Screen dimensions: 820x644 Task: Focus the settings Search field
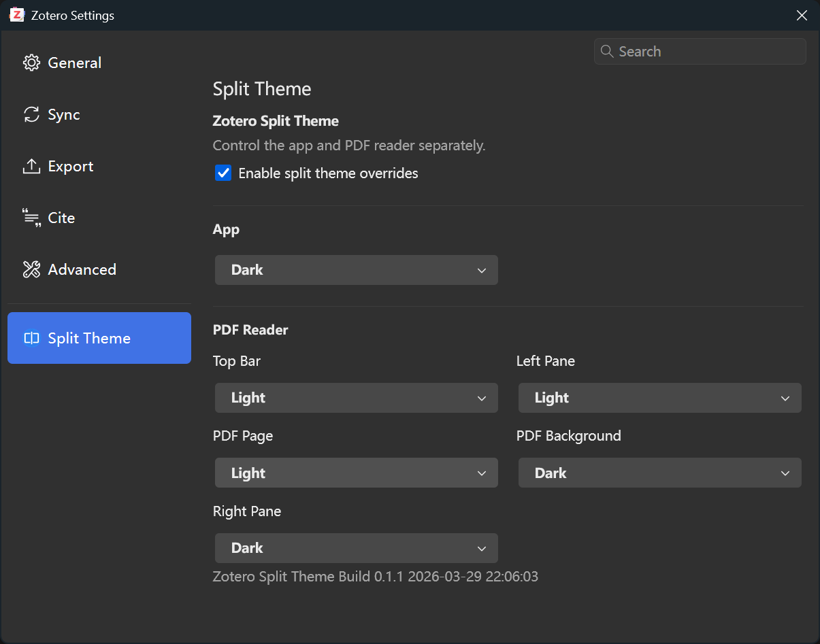[700, 52]
